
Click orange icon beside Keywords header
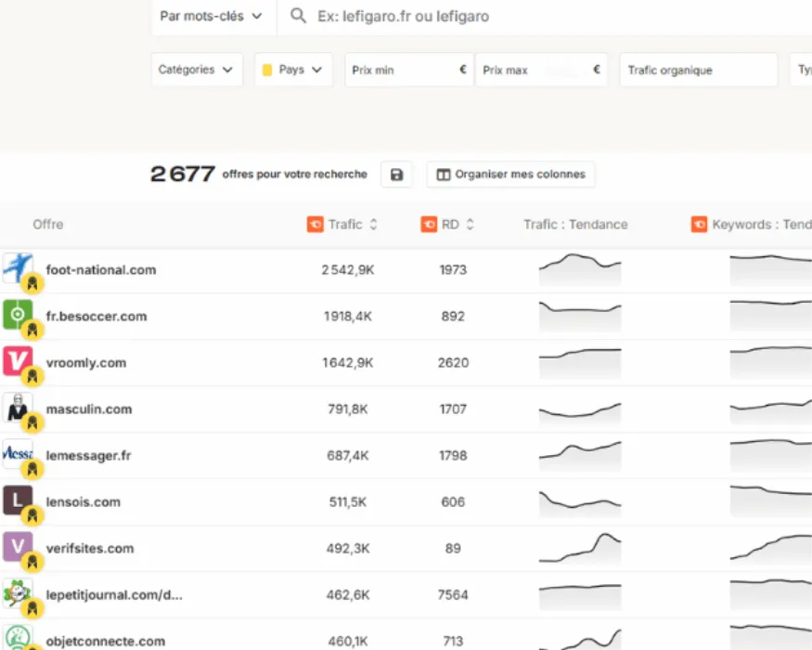coord(699,225)
